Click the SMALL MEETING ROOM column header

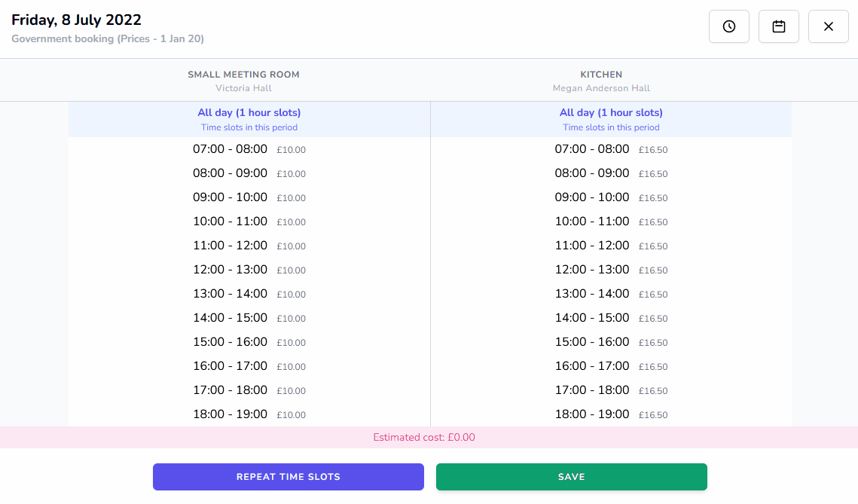(243, 74)
